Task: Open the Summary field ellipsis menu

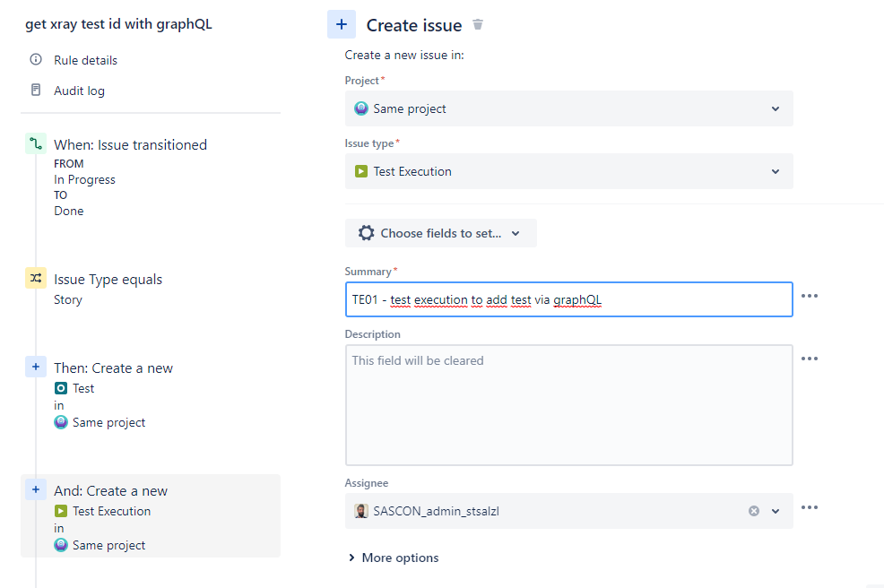Action: pos(810,296)
